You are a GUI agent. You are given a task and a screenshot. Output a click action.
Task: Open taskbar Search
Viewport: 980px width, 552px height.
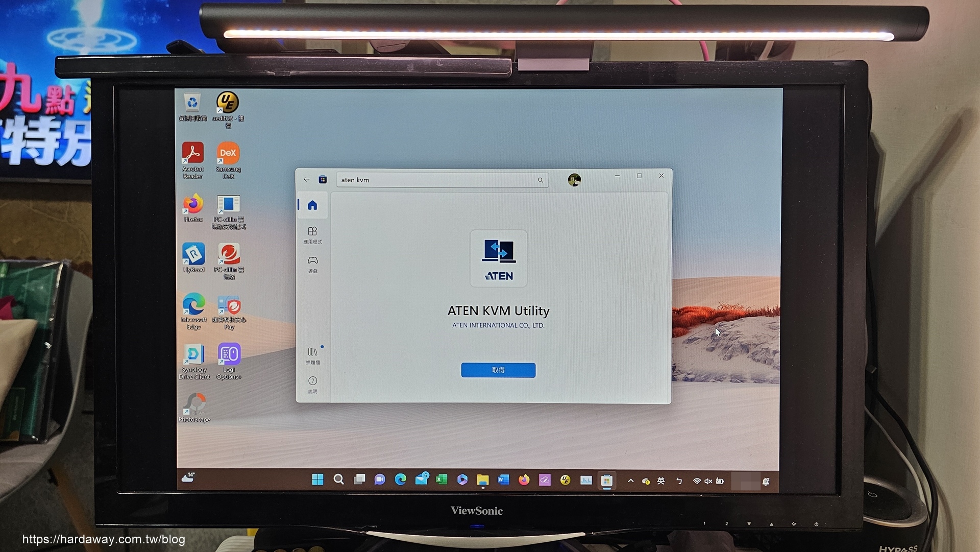tap(338, 479)
